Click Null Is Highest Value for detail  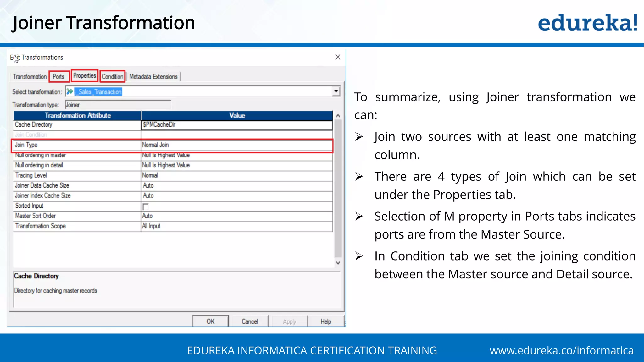[x=237, y=165]
